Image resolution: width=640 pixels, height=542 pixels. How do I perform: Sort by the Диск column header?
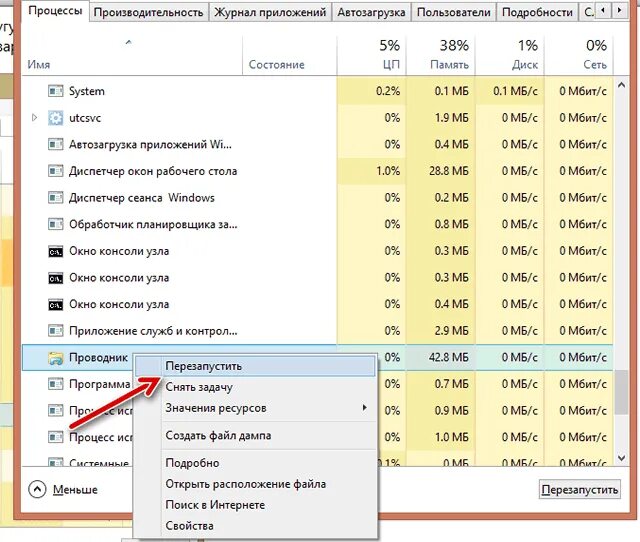tap(510, 56)
